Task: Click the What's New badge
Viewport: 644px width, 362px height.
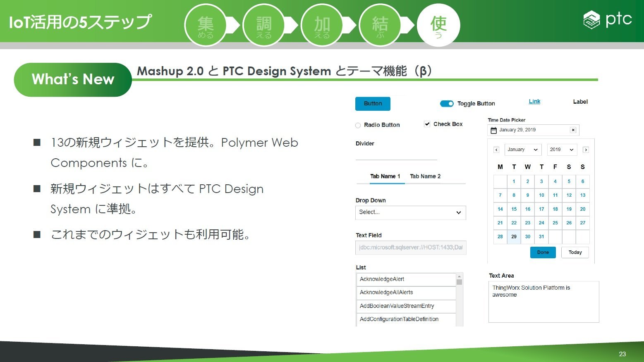Action: pos(73,80)
